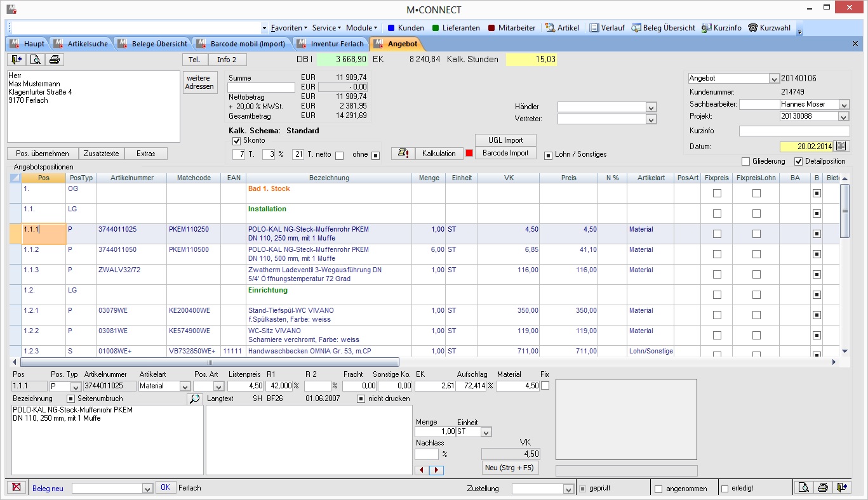This screenshot has height=500, width=868.
Task: Click the printer icon in bottom bar
Action: 823,487
